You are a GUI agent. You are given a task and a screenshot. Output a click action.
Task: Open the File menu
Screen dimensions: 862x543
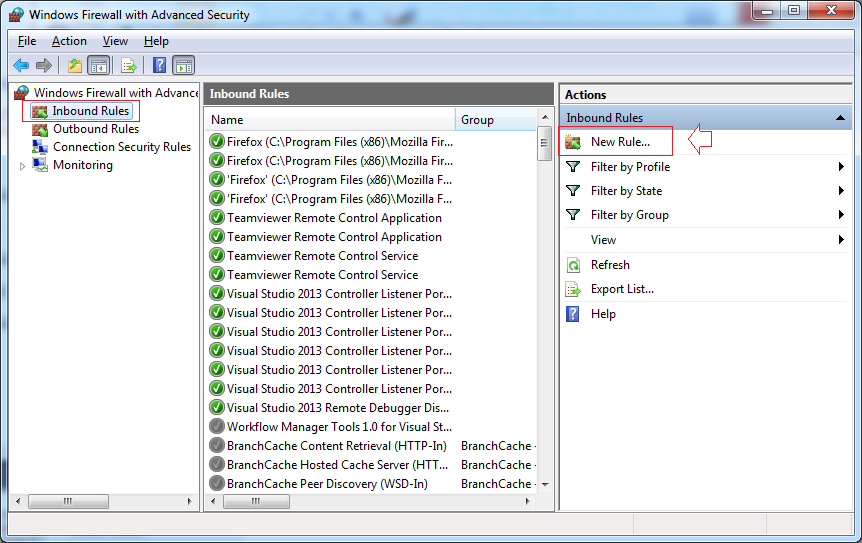tap(26, 41)
